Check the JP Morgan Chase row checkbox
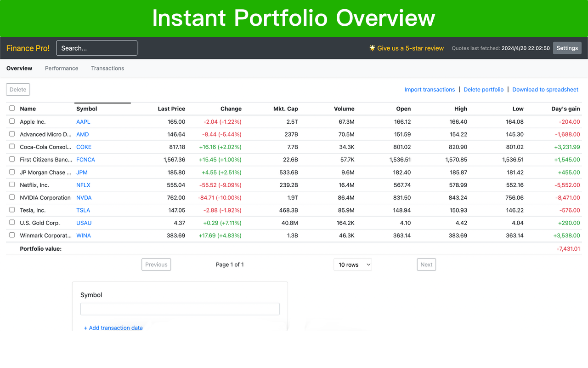Viewport: 588px width, 368px height. pos(12,172)
